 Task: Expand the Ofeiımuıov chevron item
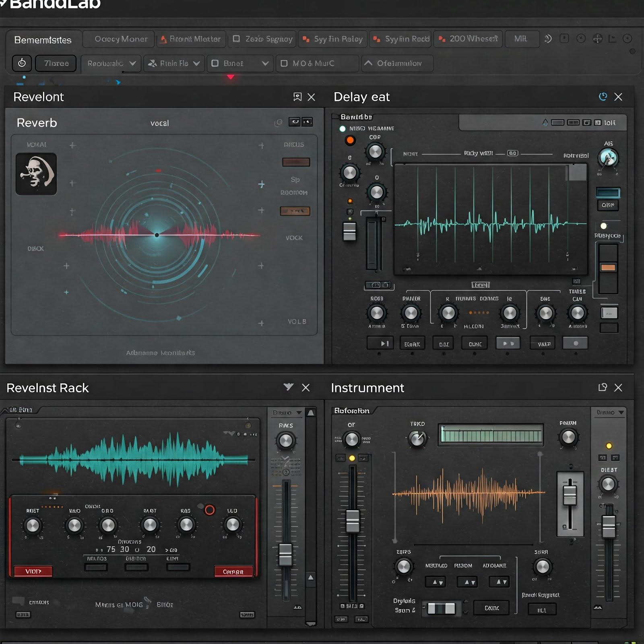point(396,63)
